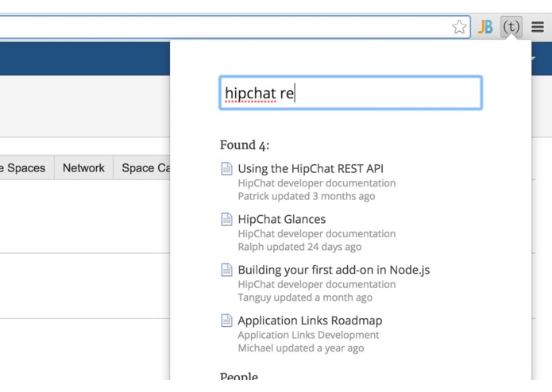Open the browser hamburger menu
Screen dimensions: 552x392
point(538,27)
